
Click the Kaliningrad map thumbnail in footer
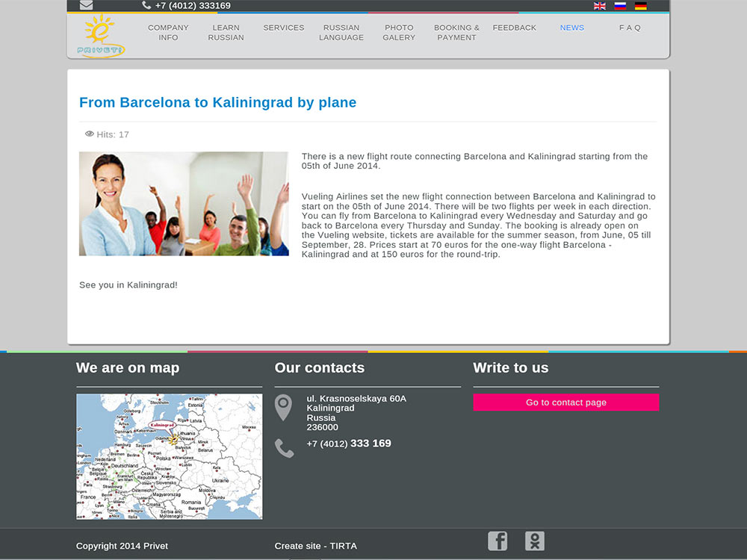pyautogui.click(x=169, y=456)
